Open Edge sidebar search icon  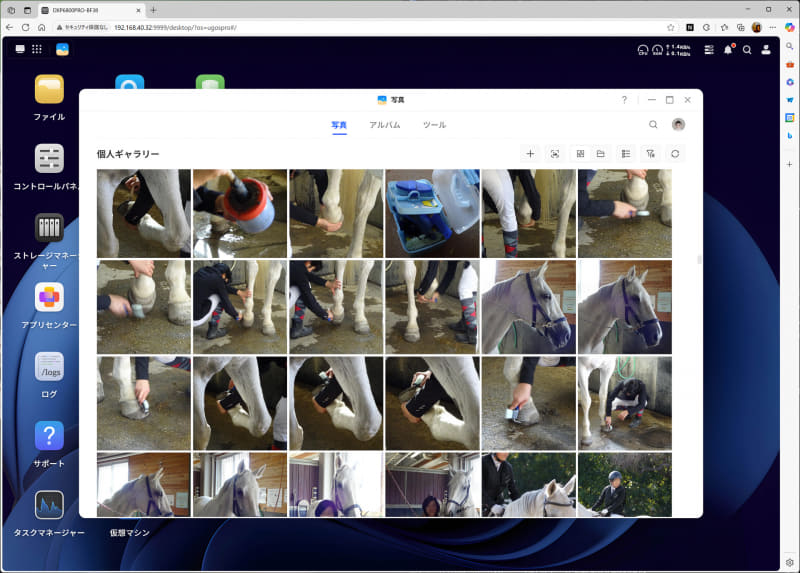pyautogui.click(x=790, y=46)
